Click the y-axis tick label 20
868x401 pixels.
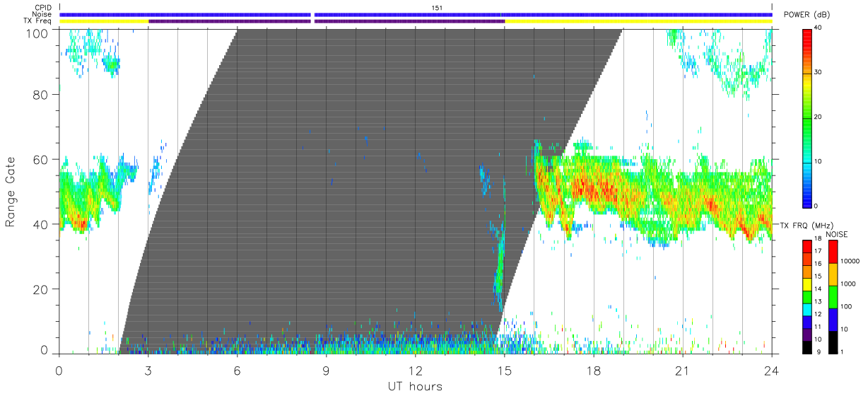40,289
